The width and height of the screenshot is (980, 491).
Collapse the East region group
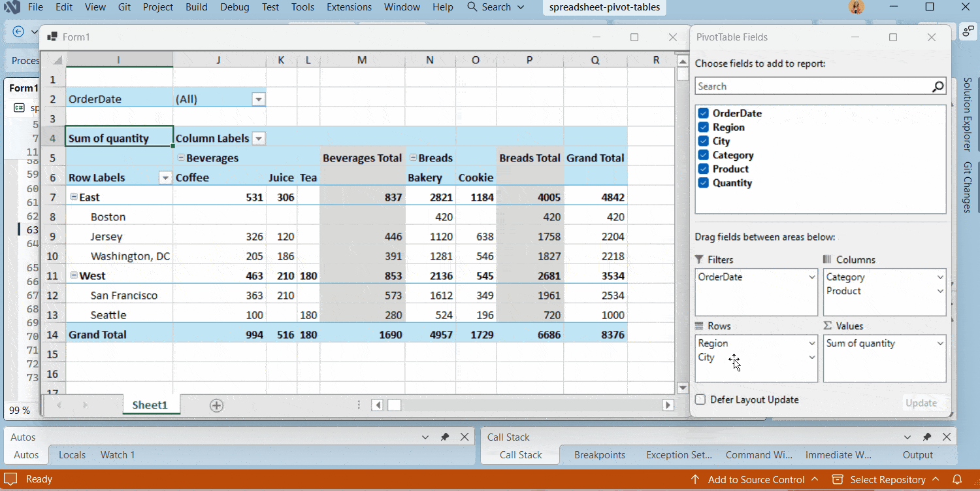[x=73, y=197]
